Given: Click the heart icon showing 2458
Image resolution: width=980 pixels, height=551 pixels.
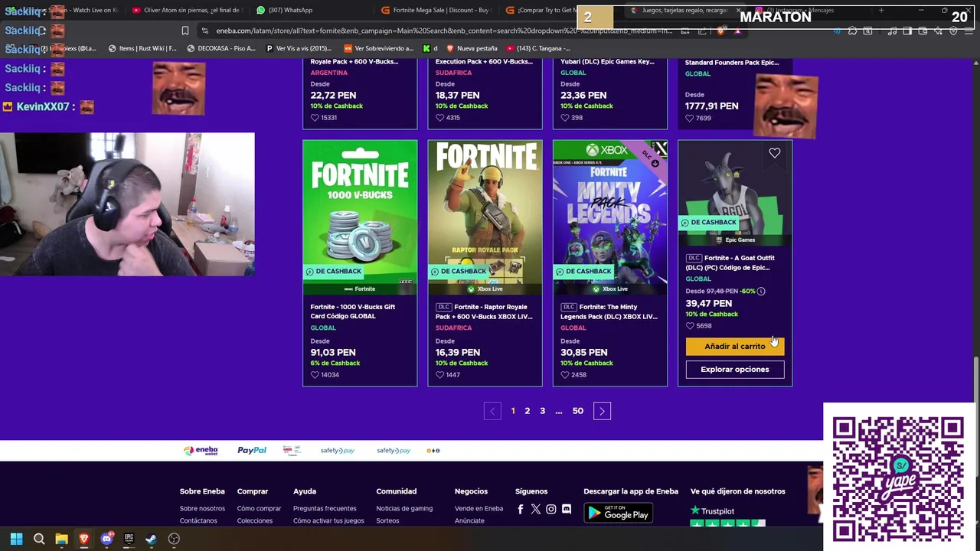Looking at the screenshot, I should point(564,375).
